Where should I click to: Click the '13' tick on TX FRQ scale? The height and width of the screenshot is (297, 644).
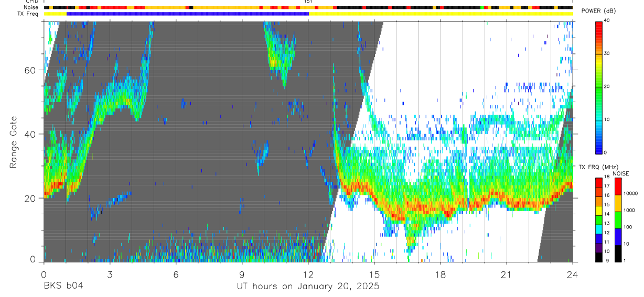607,224
